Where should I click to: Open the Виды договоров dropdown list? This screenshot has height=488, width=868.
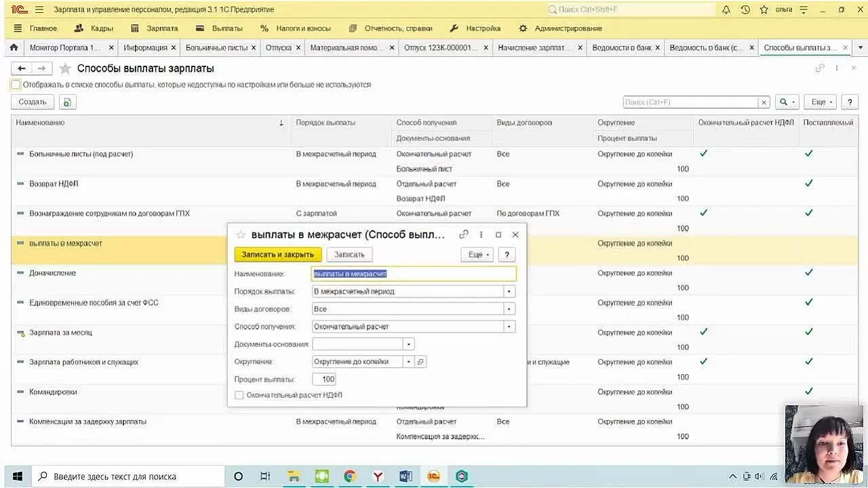coord(509,309)
